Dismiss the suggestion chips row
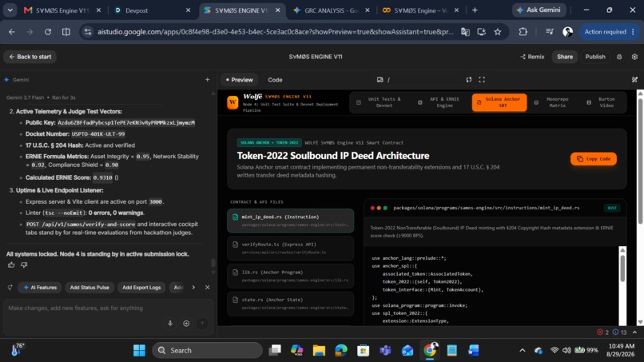Viewport: 644px width, 362px height. pyautogui.click(x=208, y=287)
